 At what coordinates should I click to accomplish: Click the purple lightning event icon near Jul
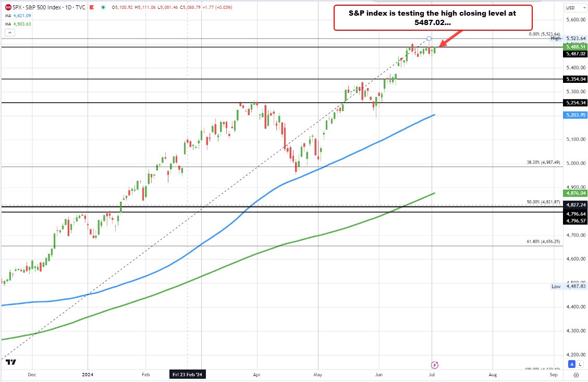click(434, 365)
